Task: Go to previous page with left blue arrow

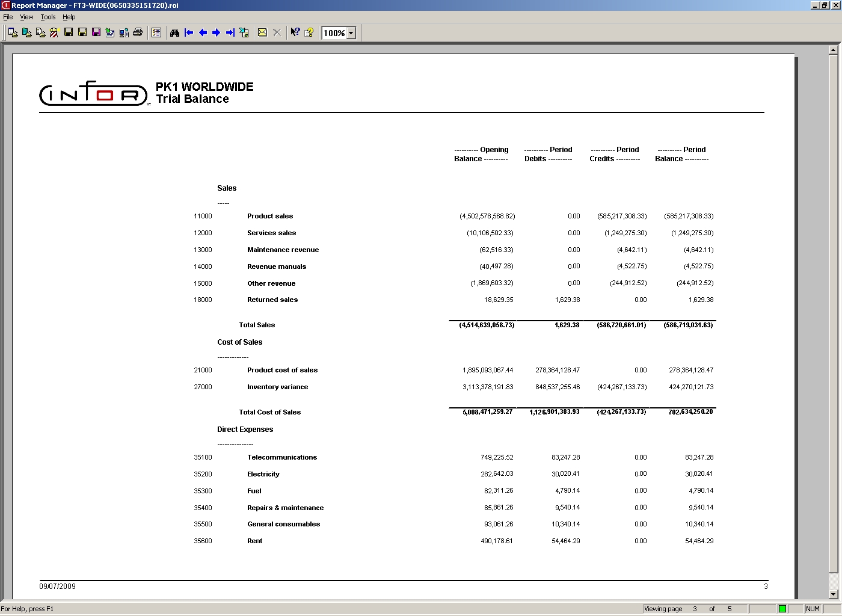Action: click(203, 32)
